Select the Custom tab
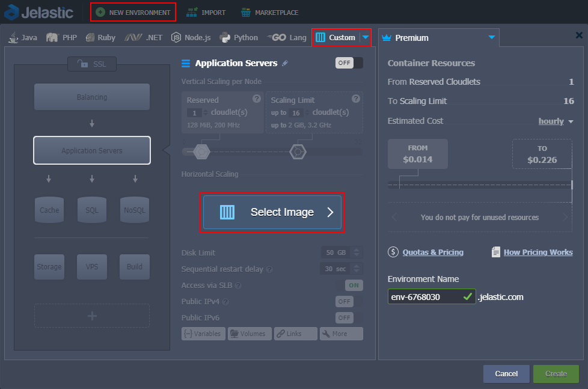588x389 pixels. click(335, 37)
